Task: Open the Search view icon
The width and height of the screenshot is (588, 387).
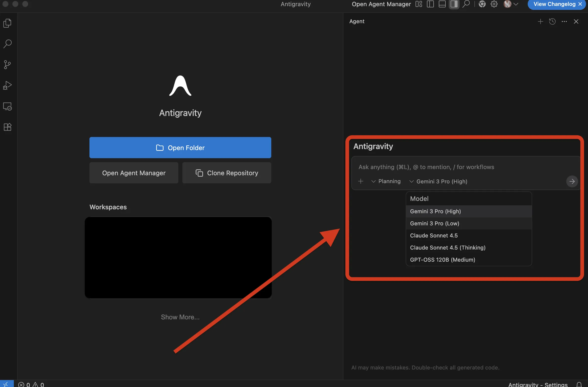Action: point(7,44)
